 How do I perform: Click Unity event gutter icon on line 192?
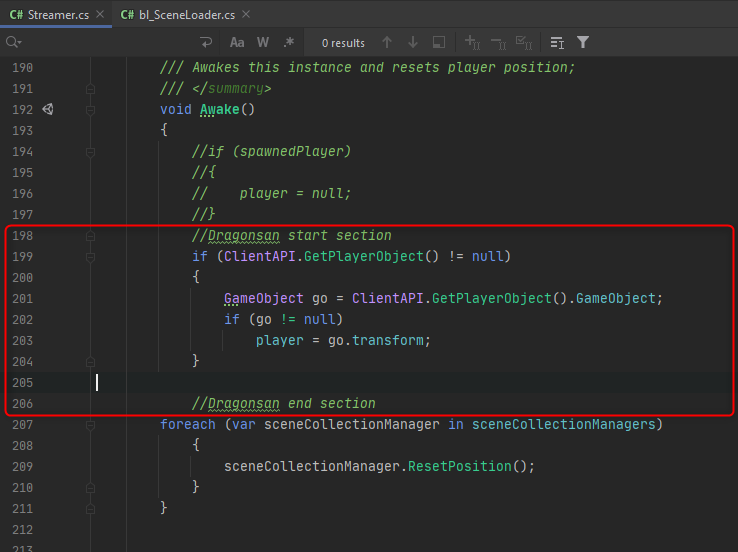coord(47,110)
